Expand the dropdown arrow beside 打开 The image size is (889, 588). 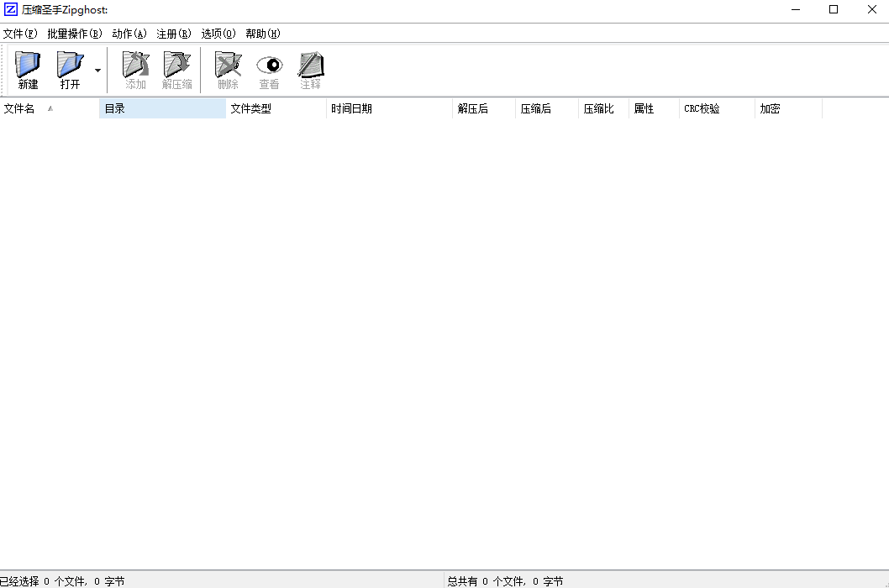pyautogui.click(x=97, y=71)
